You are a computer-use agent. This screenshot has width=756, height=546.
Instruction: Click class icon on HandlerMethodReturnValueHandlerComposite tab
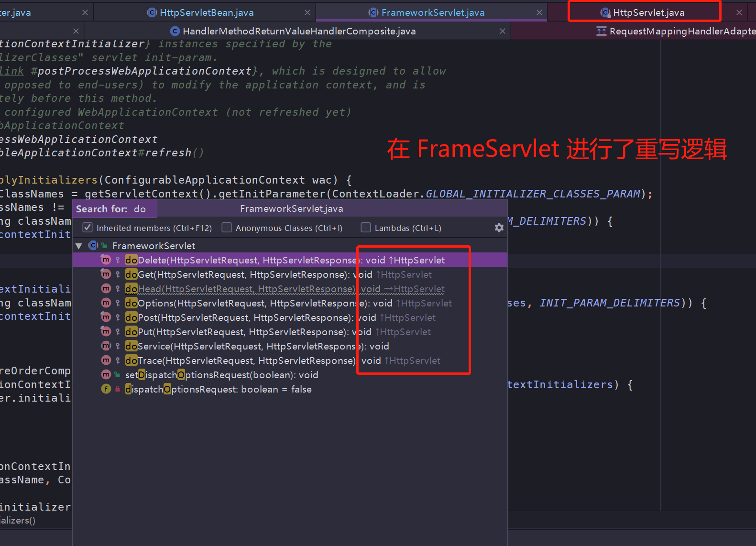[175, 31]
